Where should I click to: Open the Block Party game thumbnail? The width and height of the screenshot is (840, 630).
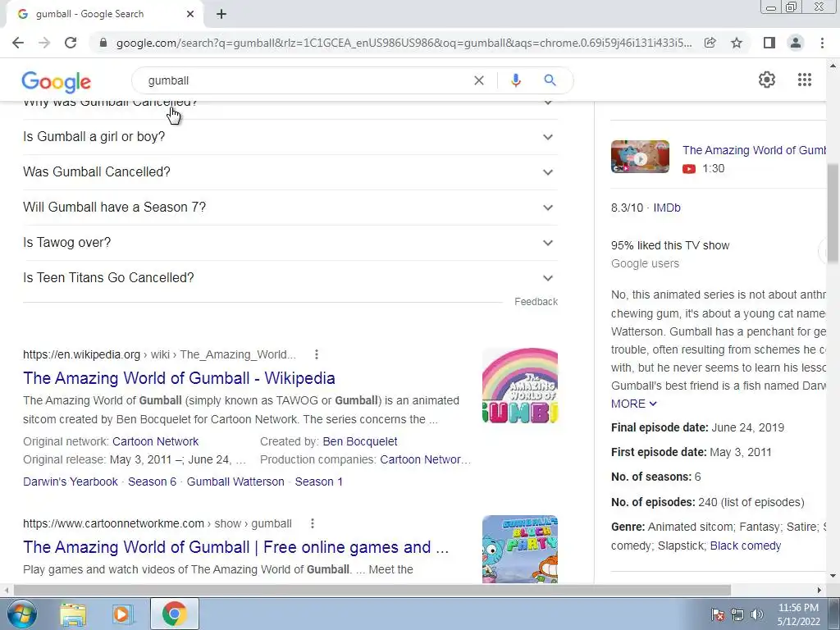519,549
